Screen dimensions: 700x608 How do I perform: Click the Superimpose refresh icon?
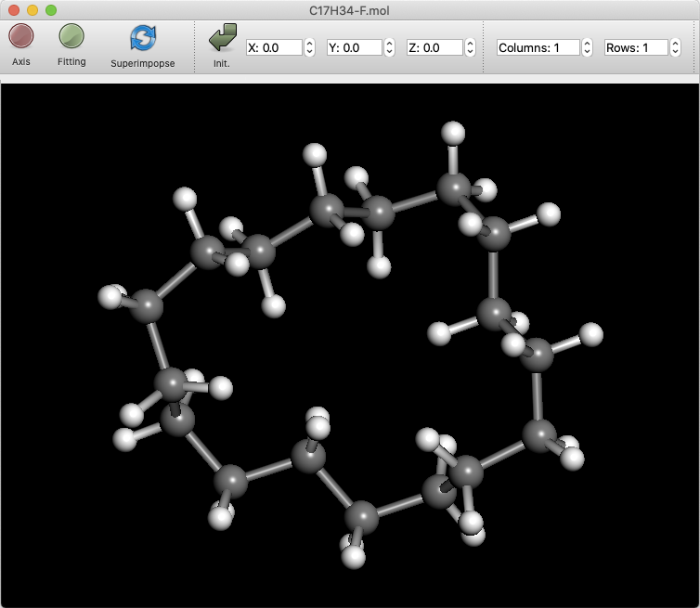[x=142, y=37]
